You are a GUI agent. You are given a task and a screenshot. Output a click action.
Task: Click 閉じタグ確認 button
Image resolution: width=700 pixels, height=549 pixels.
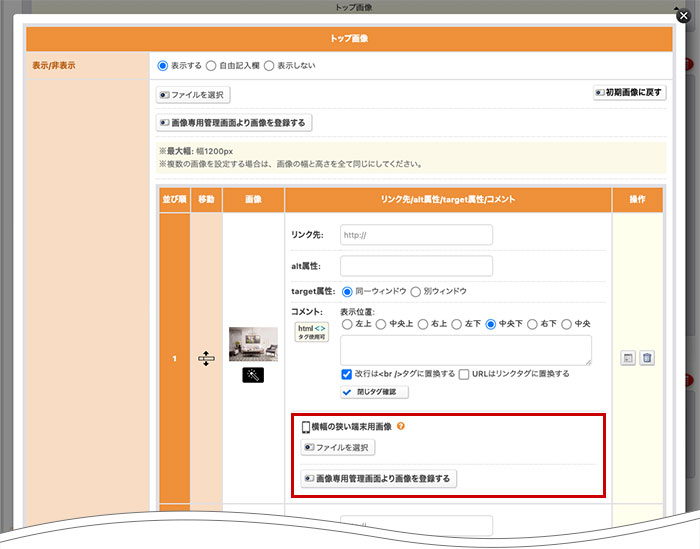(x=375, y=392)
